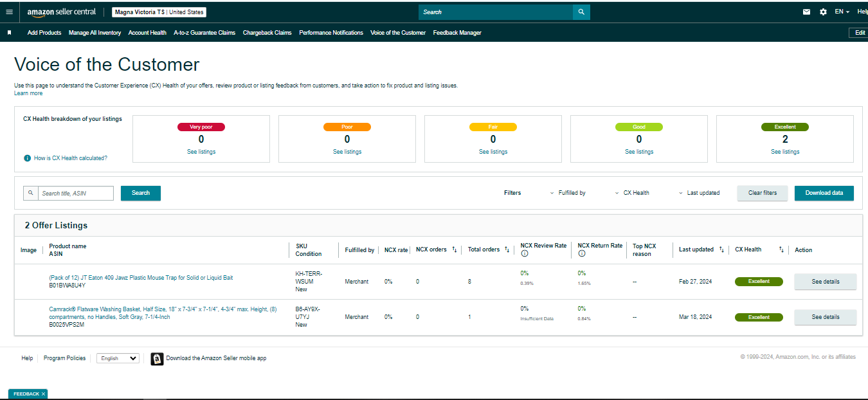
Task: Open JT Eaton 409 Jawz Mouse Trap listing
Action: tap(141, 278)
